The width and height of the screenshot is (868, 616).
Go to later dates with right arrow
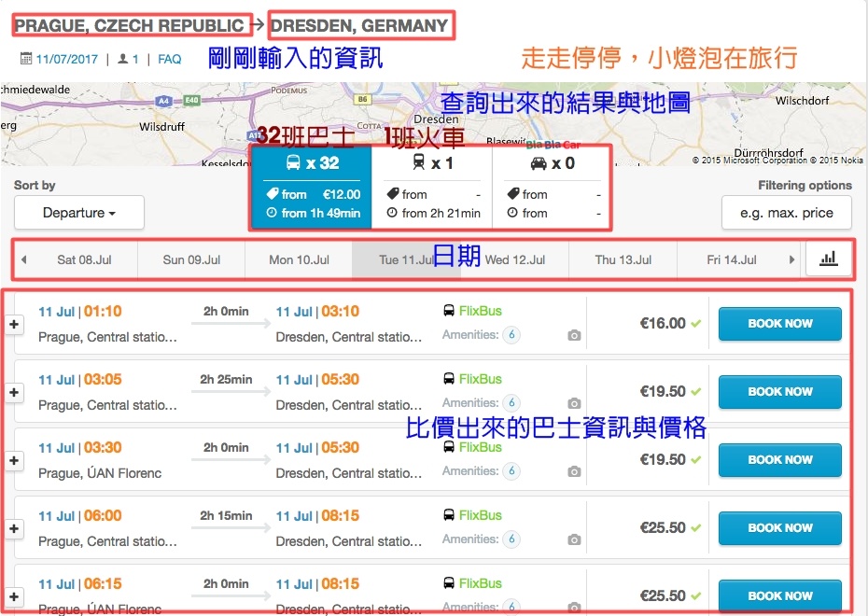click(791, 259)
